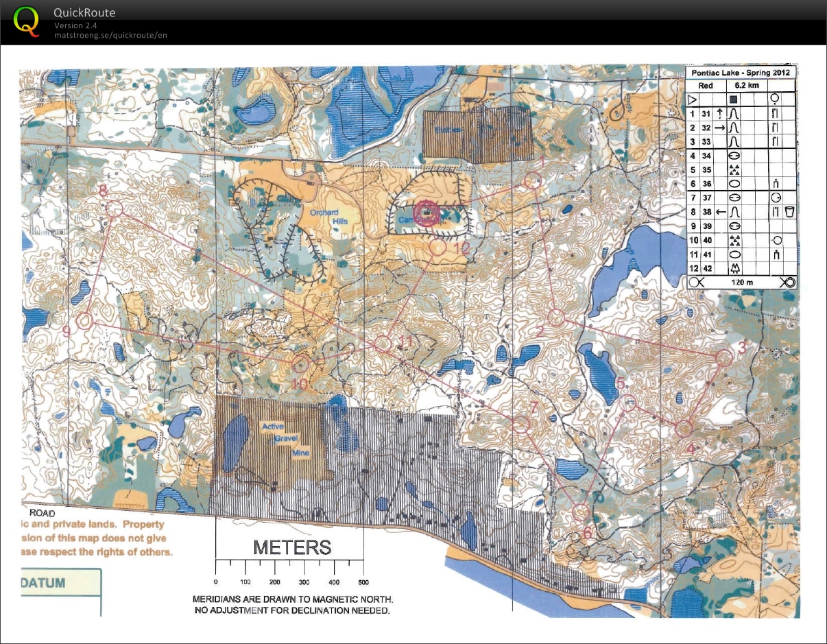Select control circle 1 on the map
The image size is (827, 644).
coord(532,181)
